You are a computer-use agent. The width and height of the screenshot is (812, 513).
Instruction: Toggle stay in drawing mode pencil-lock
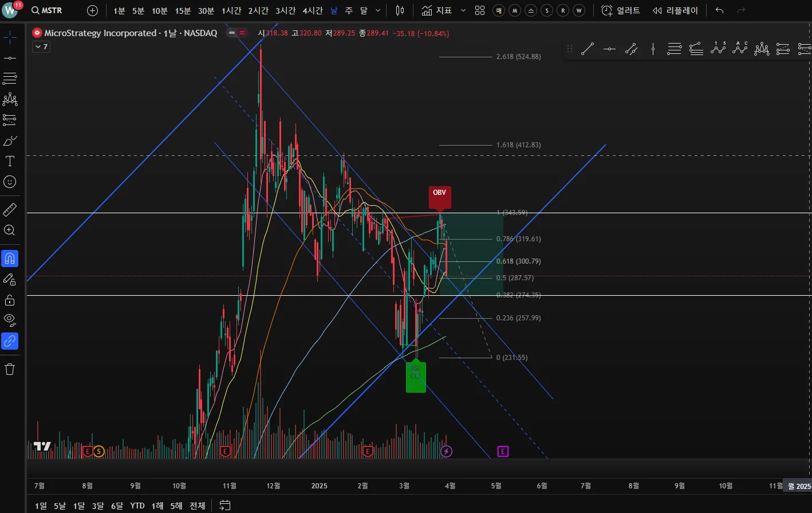[x=10, y=279]
